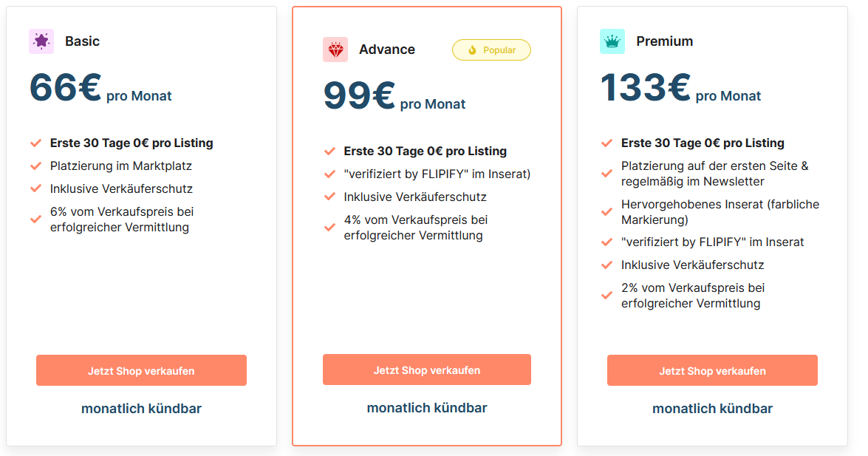
Task: Click the red diamond Advance plan icon
Action: pyautogui.click(x=335, y=50)
